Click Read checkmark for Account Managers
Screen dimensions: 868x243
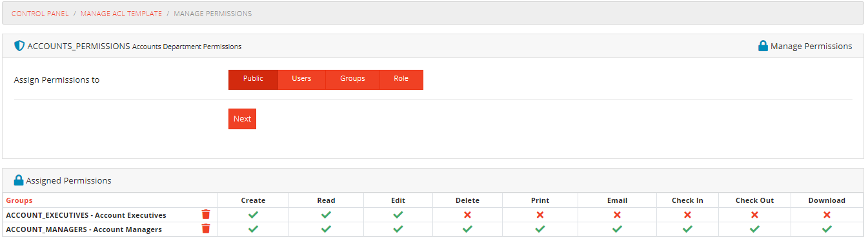coord(326,229)
